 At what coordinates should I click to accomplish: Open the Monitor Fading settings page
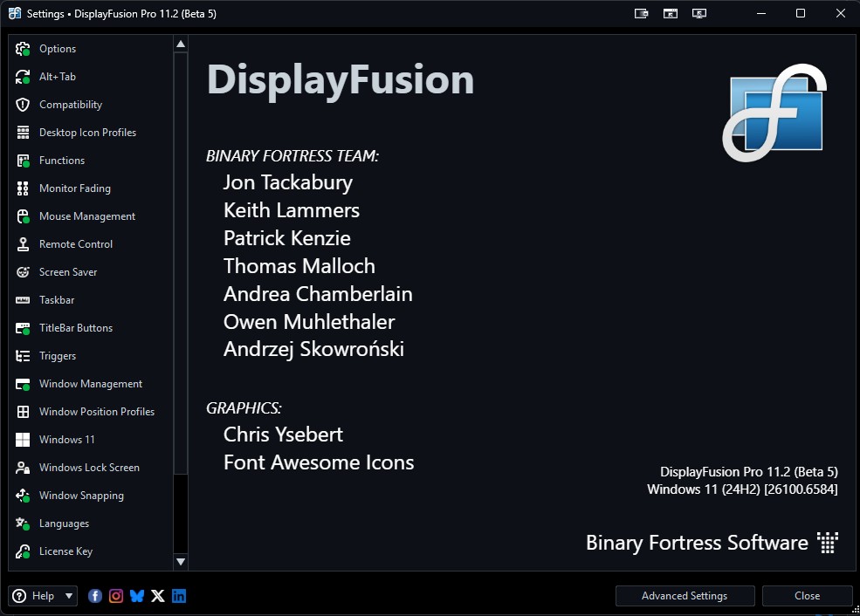(x=74, y=188)
